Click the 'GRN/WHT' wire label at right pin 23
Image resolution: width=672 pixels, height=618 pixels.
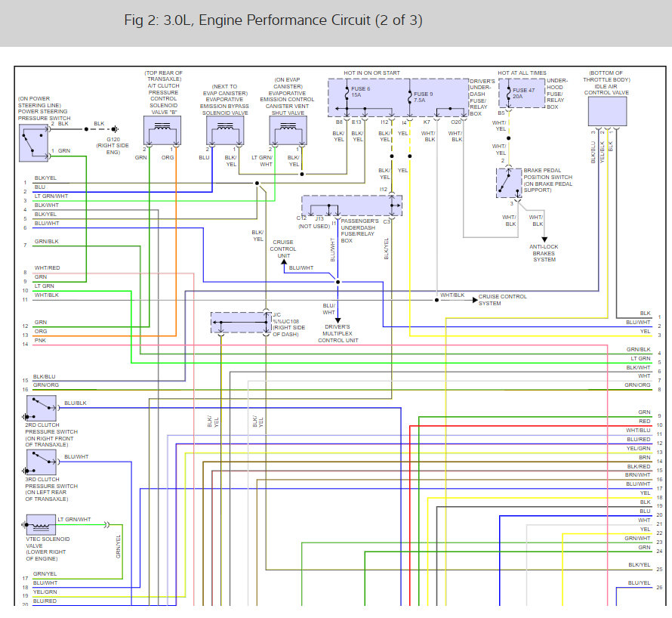click(637, 538)
